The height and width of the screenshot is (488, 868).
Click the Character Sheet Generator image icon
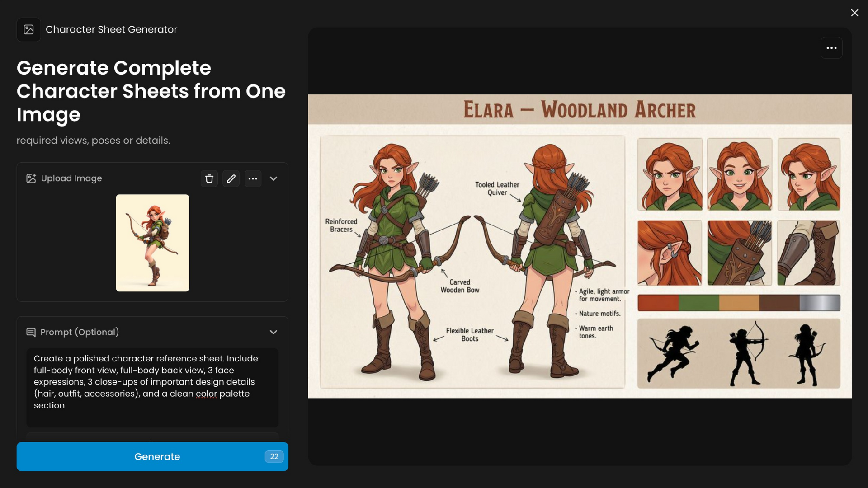(x=28, y=30)
